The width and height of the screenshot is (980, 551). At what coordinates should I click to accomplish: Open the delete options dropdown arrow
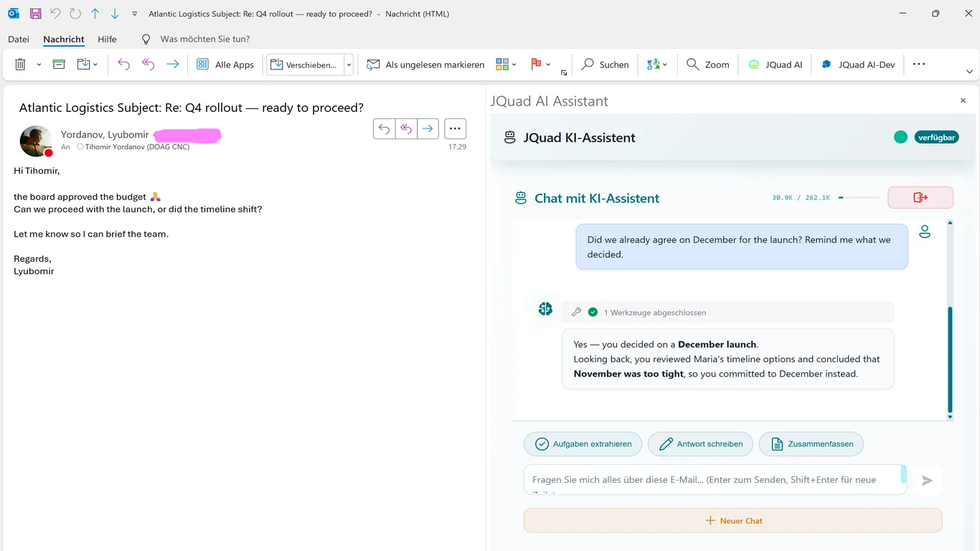coord(39,65)
